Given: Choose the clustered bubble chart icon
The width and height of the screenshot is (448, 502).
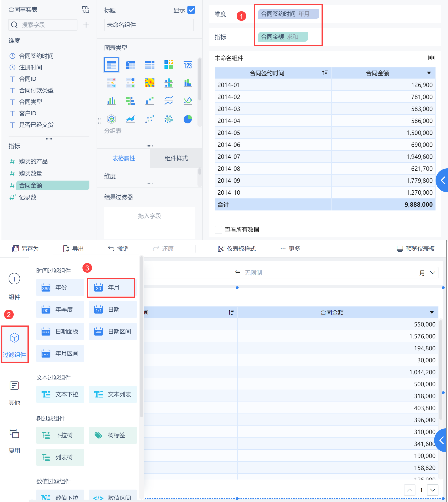Looking at the screenshot, I should (169, 119).
